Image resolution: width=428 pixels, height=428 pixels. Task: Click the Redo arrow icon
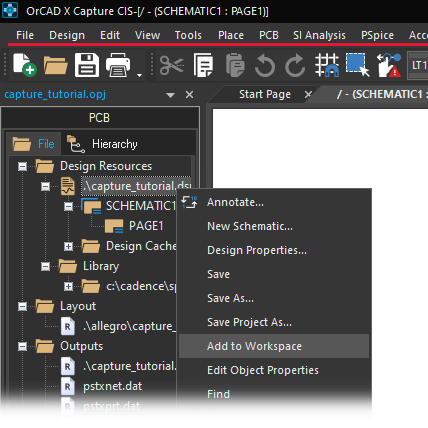(x=295, y=65)
